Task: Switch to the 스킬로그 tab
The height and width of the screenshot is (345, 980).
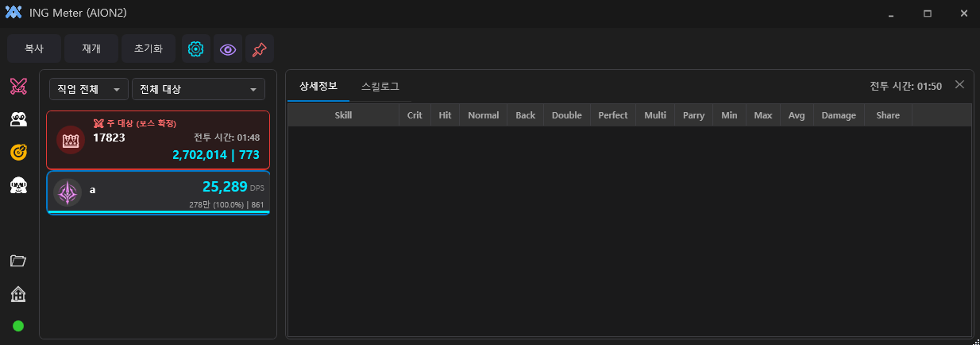Action: (380, 86)
